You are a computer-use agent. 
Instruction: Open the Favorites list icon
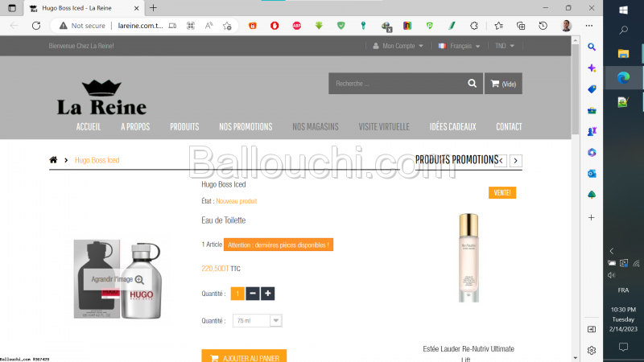[x=498, y=26]
